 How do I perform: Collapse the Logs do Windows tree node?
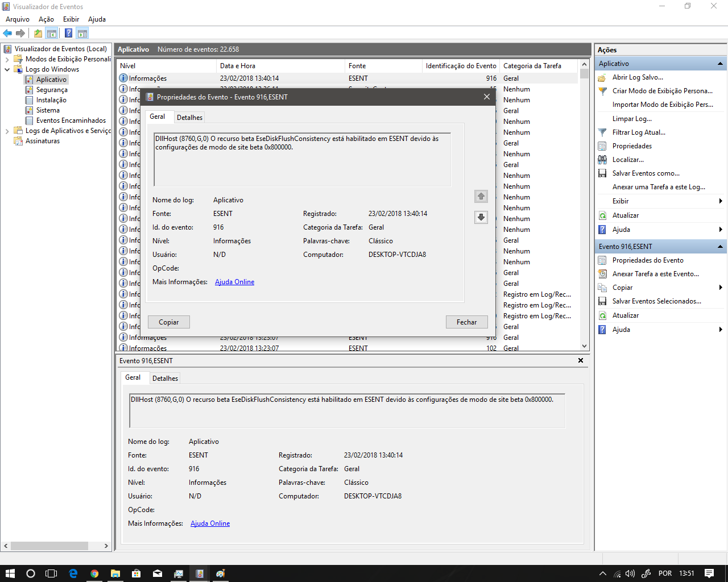[7, 69]
